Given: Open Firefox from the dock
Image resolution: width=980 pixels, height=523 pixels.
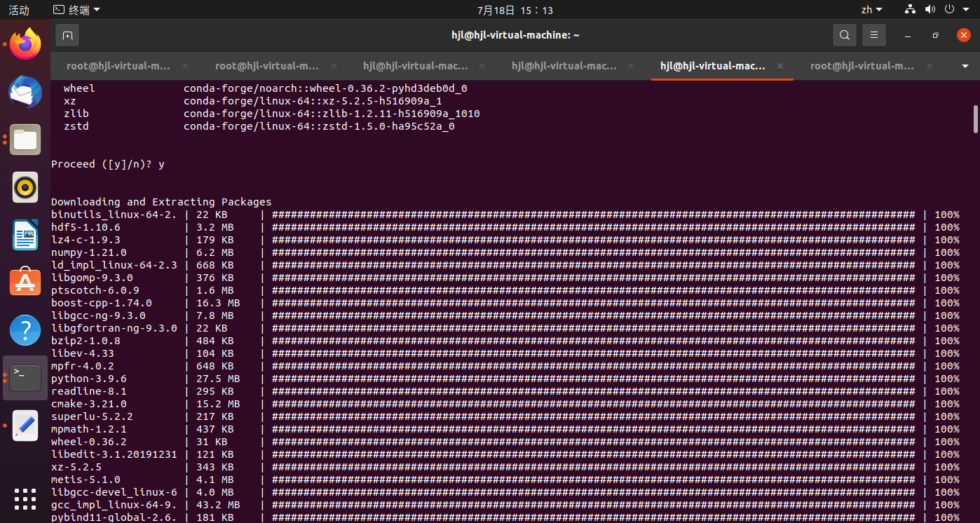Looking at the screenshot, I should click(25, 43).
